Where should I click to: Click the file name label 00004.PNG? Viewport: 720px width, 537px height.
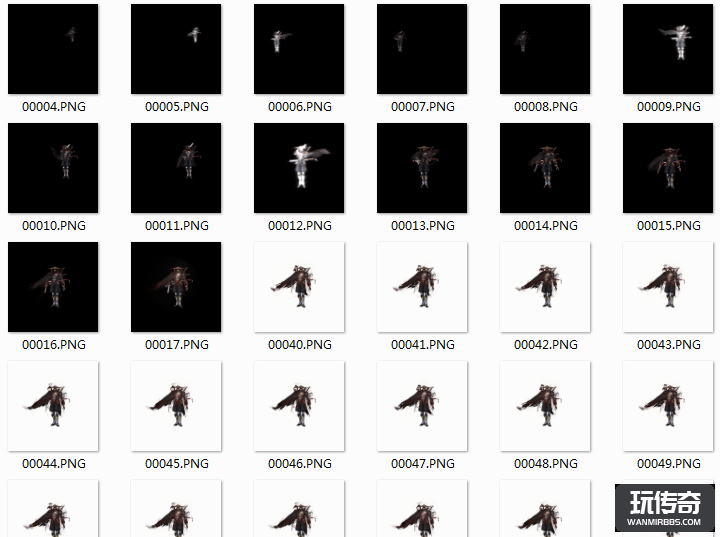point(54,107)
